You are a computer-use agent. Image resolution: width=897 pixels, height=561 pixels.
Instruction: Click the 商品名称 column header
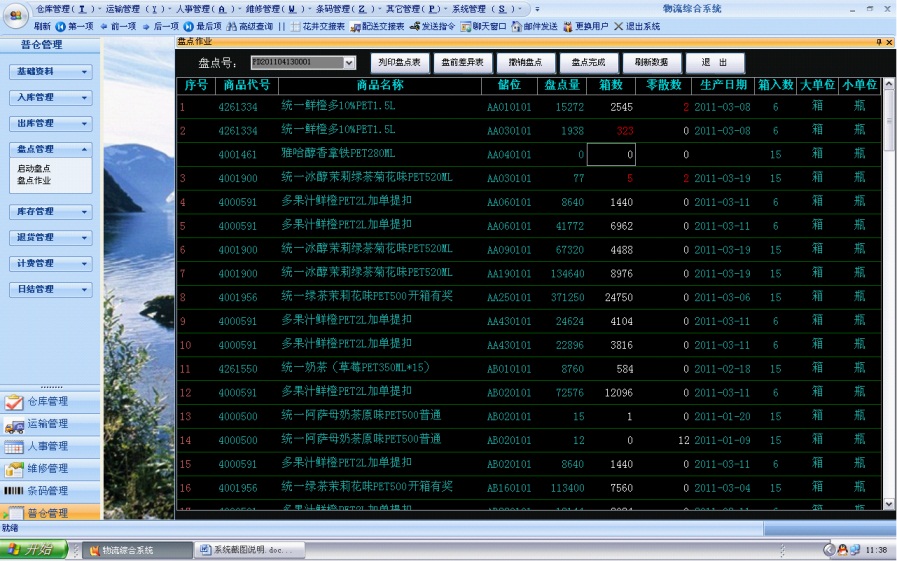click(x=380, y=85)
